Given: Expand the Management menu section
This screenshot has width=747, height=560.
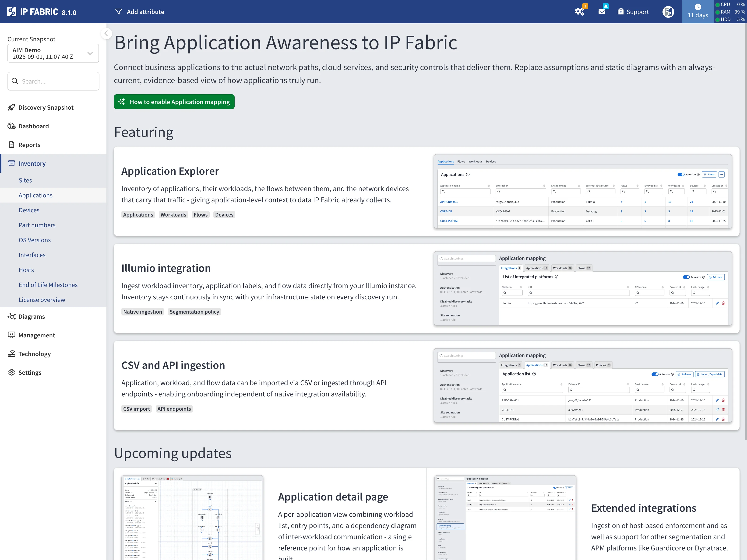Looking at the screenshot, I should [53, 335].
